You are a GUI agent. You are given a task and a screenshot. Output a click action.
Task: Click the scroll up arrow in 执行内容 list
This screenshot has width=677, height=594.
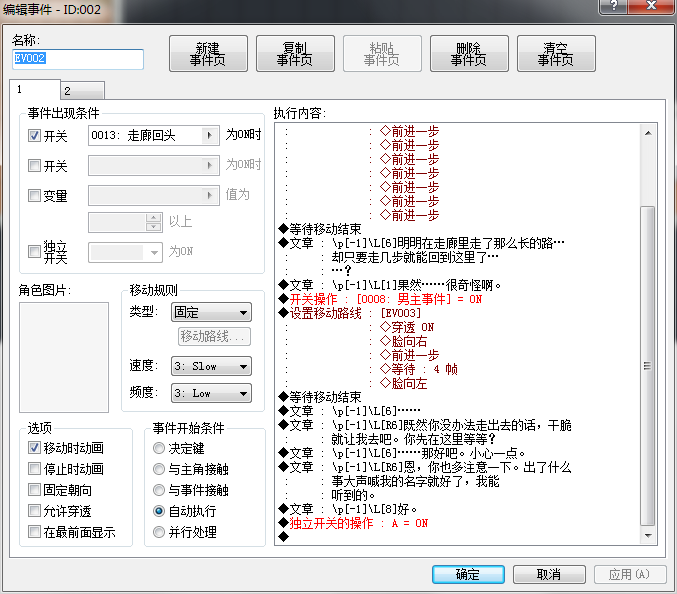coord(648,133)
